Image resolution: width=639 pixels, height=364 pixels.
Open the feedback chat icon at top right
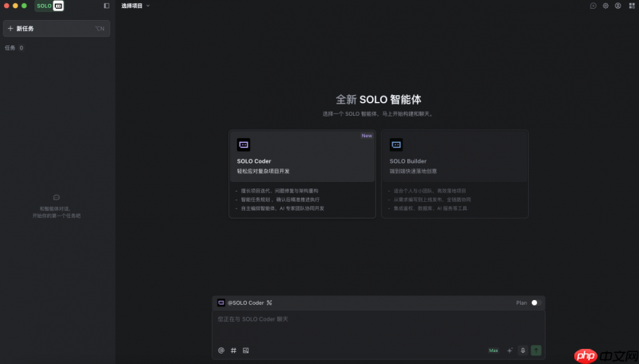(593, 6)
